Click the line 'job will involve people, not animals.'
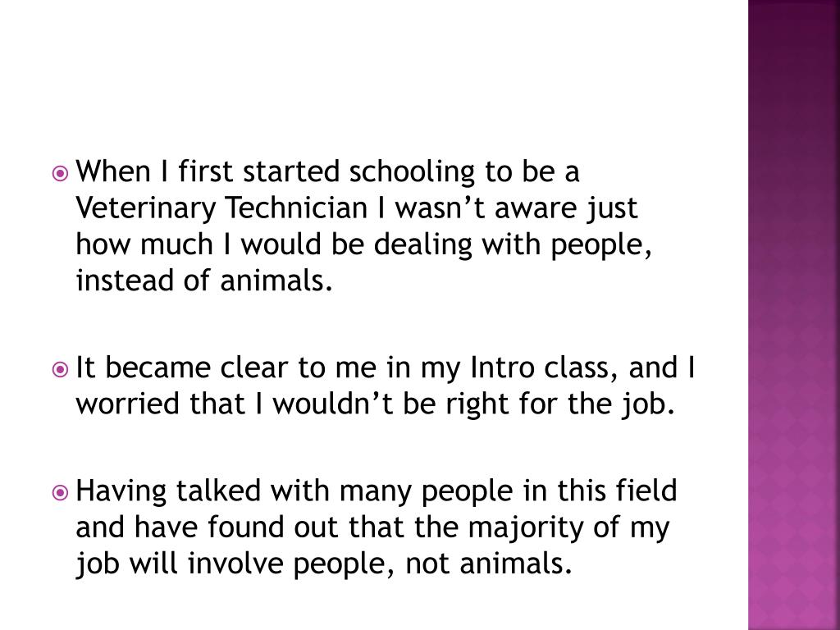840x630 pixels. (x=322, y=564)
